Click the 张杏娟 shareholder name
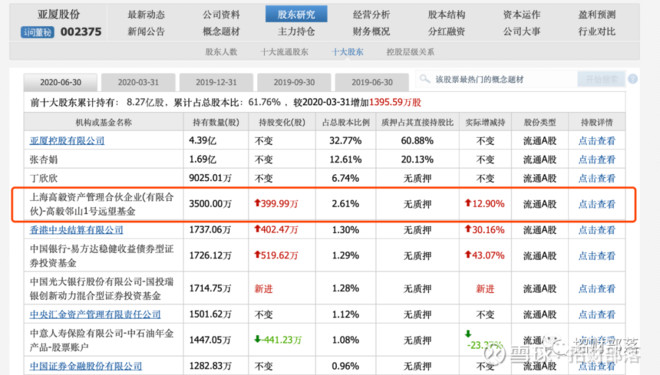 [x=43, y=160]
